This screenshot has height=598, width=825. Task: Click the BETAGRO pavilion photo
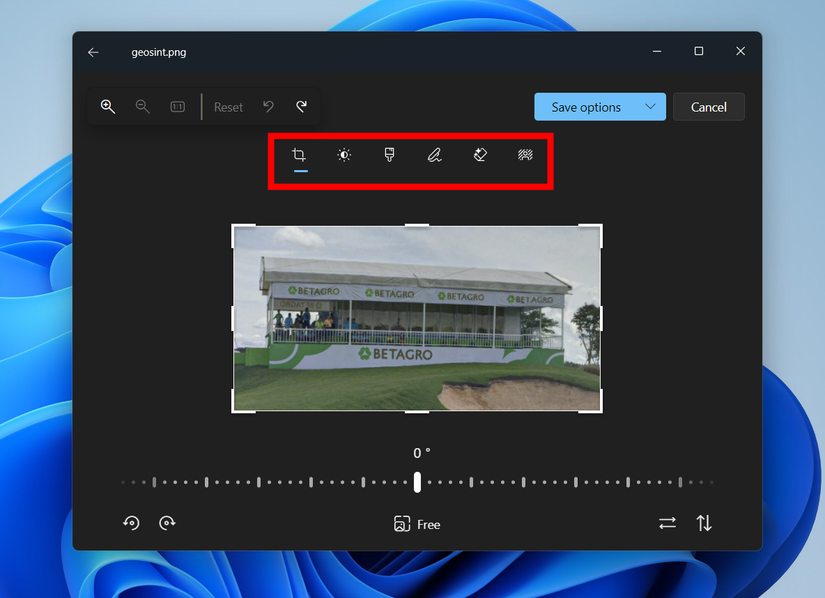click(x=417, y=319)
